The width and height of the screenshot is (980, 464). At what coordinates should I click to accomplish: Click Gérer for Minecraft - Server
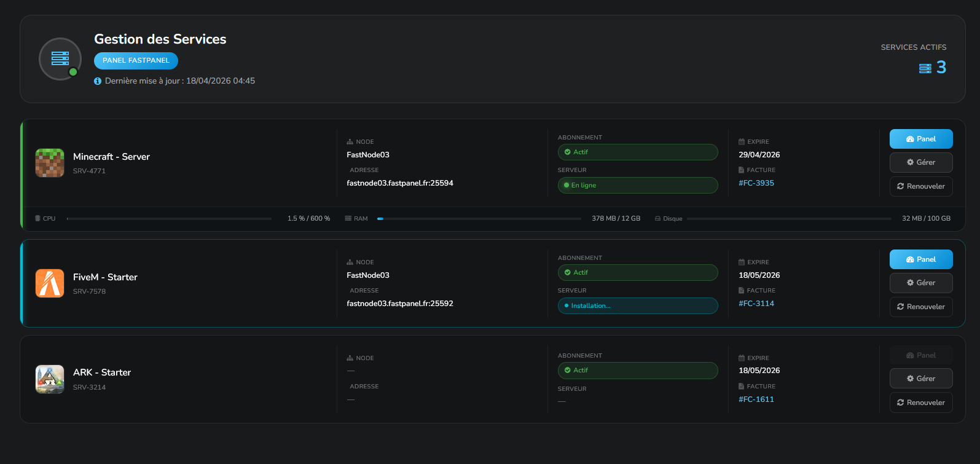(x=921, y=162)
